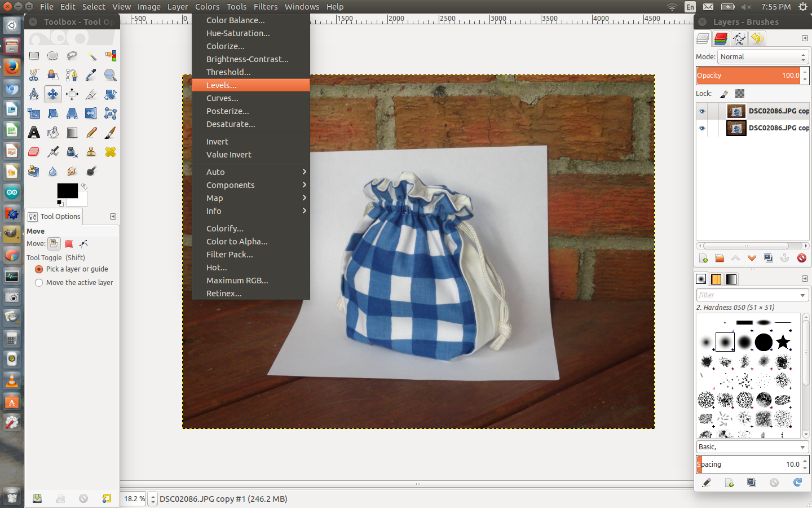
Task: Hide the bottom DSC02086.JPG copy layer
Action: pos(702,128)
